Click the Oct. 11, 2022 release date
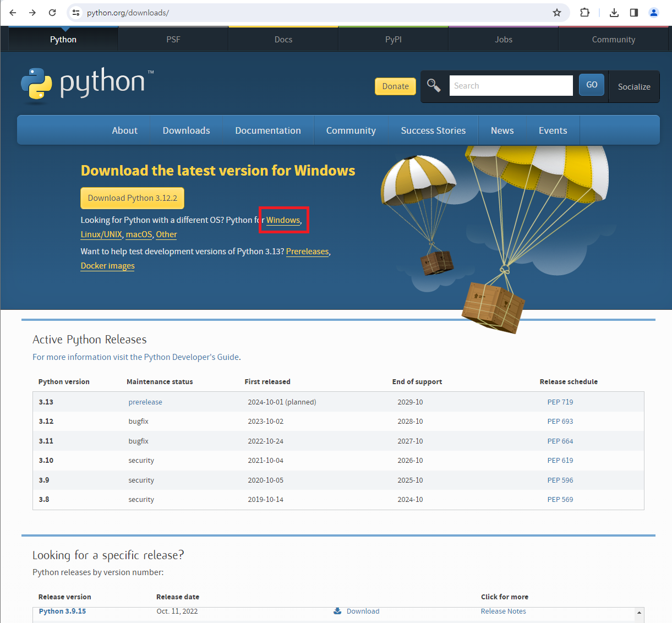The width and height of the screenshot is (672, 623). point(177,611)
